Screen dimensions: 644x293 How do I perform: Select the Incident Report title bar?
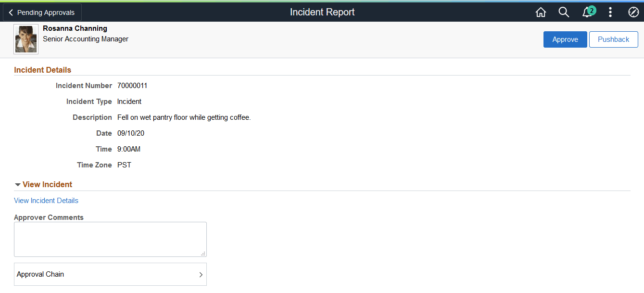(x=322, y=12)
